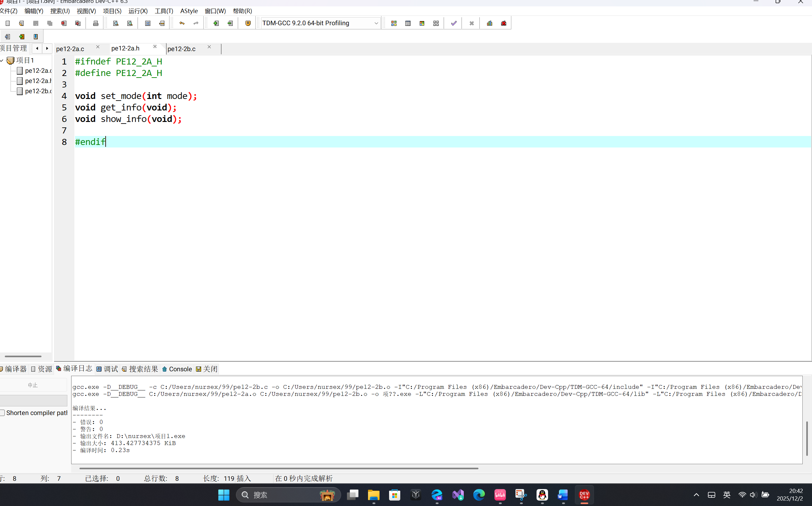Click the right arrow of project panel tabs

47,48
